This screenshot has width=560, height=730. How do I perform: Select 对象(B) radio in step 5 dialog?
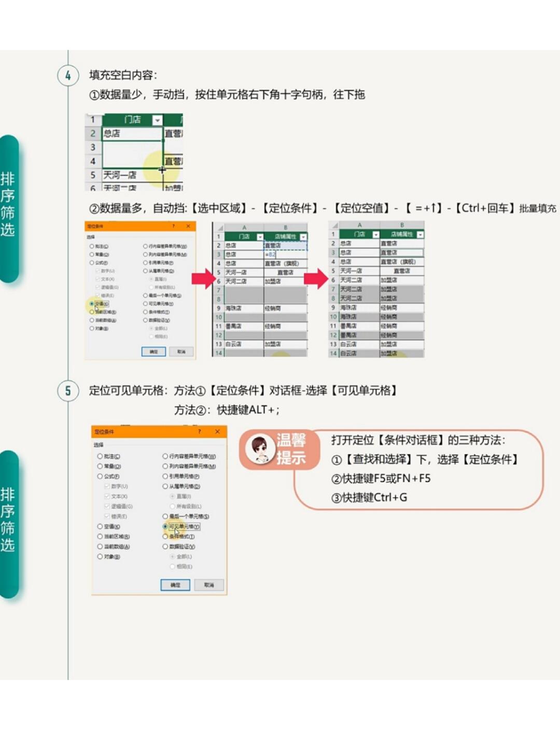point(100,556)
